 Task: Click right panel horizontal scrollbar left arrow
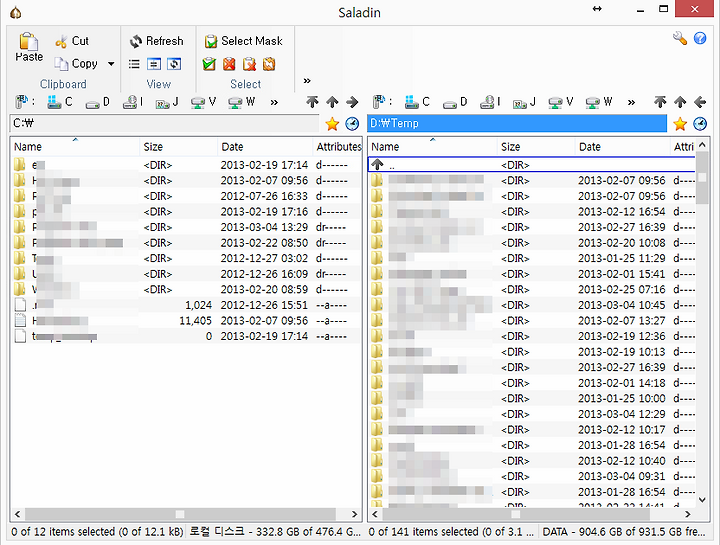(x=375, y=514)
